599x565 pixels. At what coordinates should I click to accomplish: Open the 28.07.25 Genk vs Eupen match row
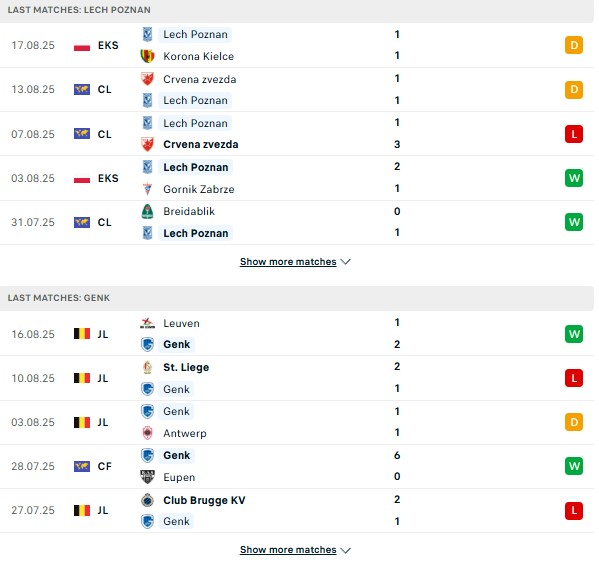[x=297, y=466]
